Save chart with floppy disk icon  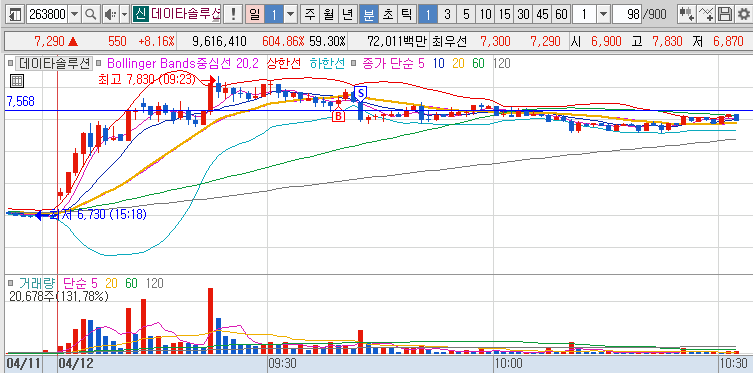724,14
